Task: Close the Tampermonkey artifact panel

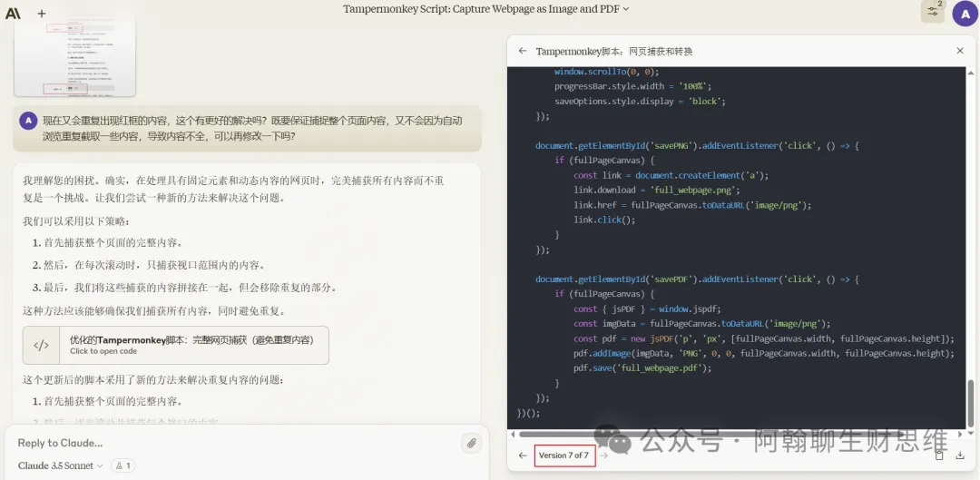Action: (x=960, y=51)
